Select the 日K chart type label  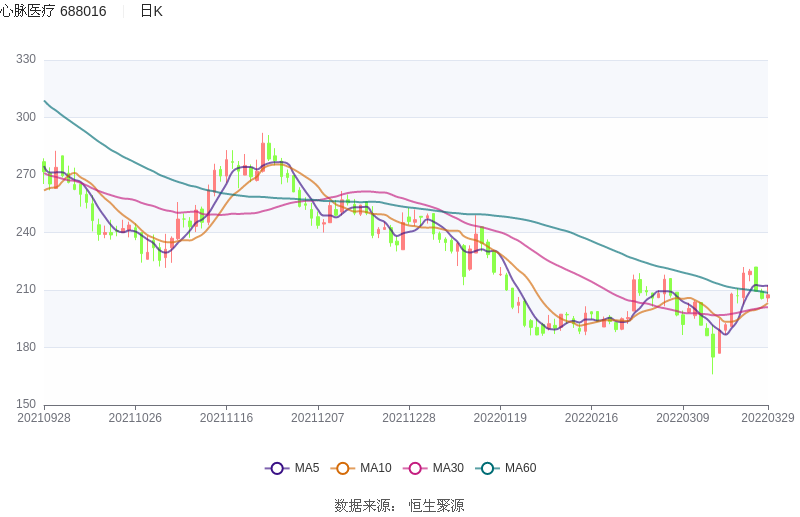[x=151, y=11]
